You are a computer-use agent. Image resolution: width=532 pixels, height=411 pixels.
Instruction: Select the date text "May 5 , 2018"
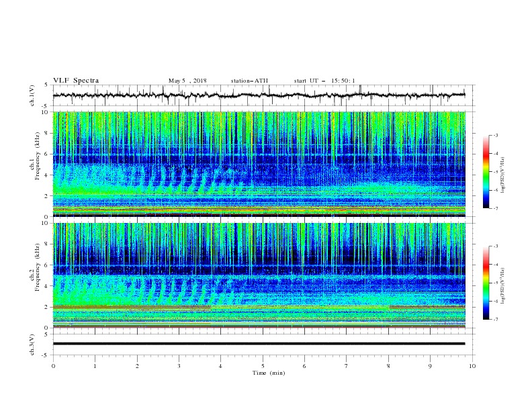point(187,81)
